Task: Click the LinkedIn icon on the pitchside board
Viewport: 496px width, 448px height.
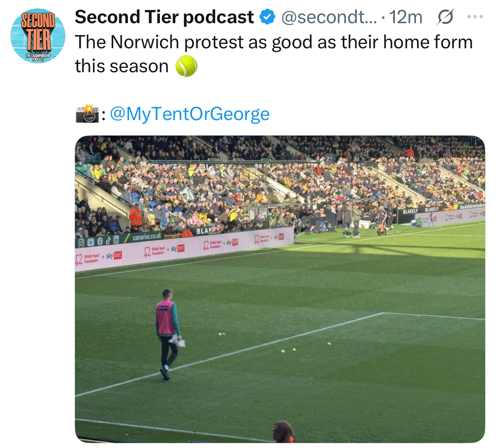Action: [x=116, y=239]
